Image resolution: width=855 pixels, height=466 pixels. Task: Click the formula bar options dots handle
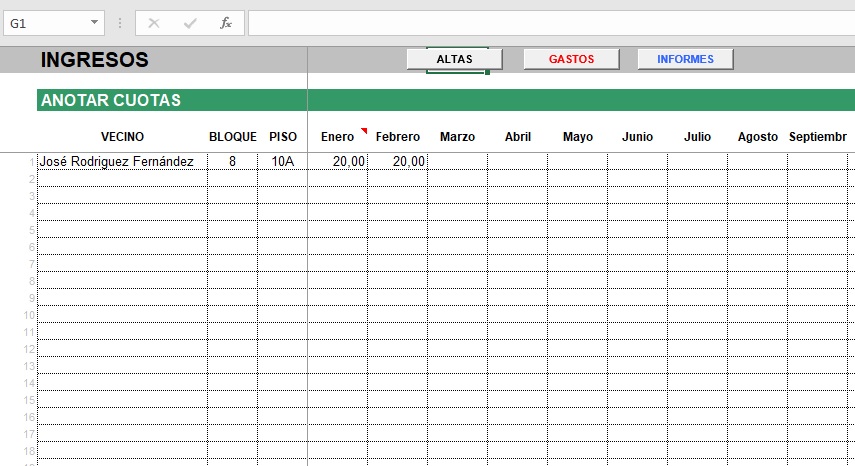pos(120,23)
